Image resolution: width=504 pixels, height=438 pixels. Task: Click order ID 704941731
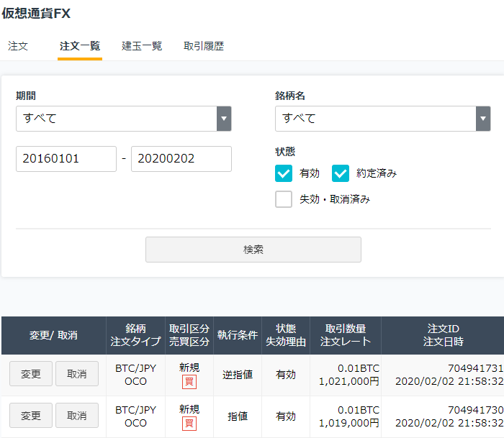475,368
